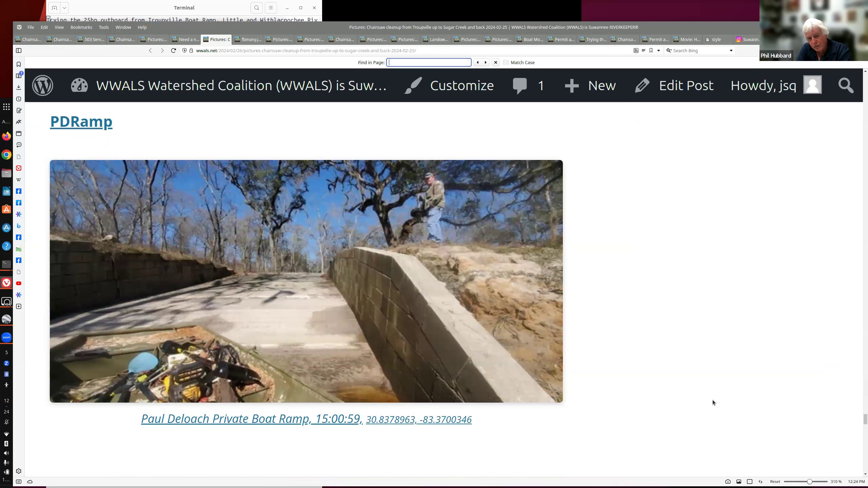Screen dimensions: 868x488
Task: Find previous match arrow
Action: [x=477, y=62]
